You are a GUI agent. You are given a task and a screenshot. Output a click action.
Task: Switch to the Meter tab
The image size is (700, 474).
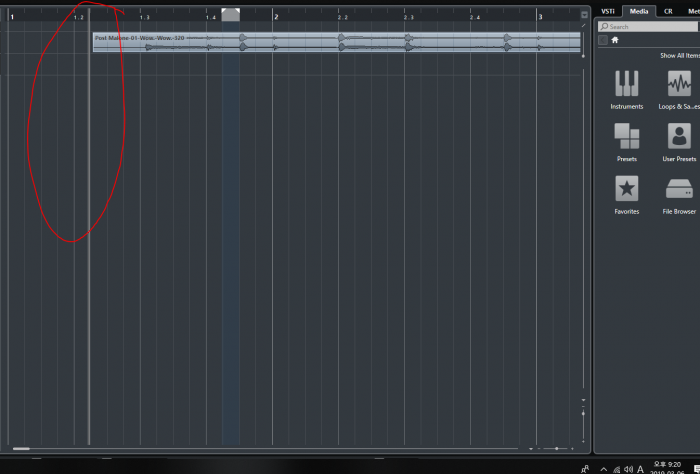693,12
